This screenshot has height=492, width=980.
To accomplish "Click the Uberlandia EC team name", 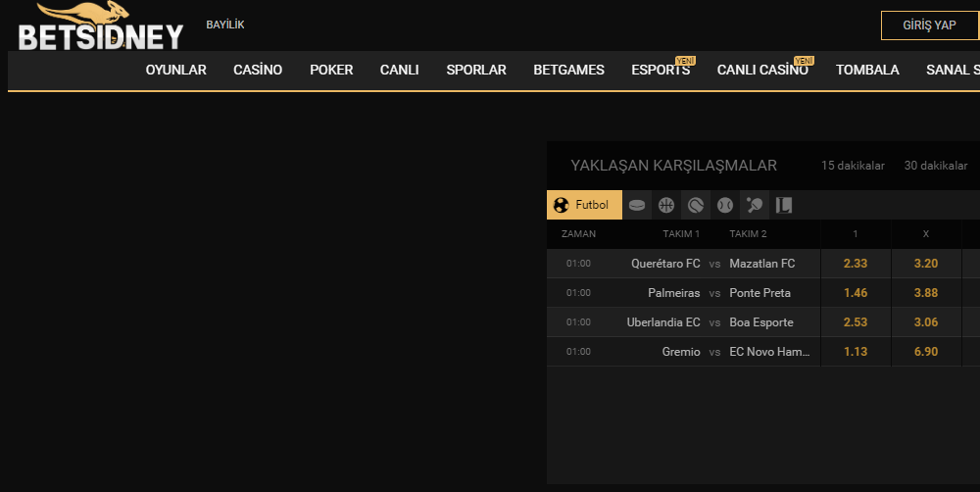I will coord(663,322).
